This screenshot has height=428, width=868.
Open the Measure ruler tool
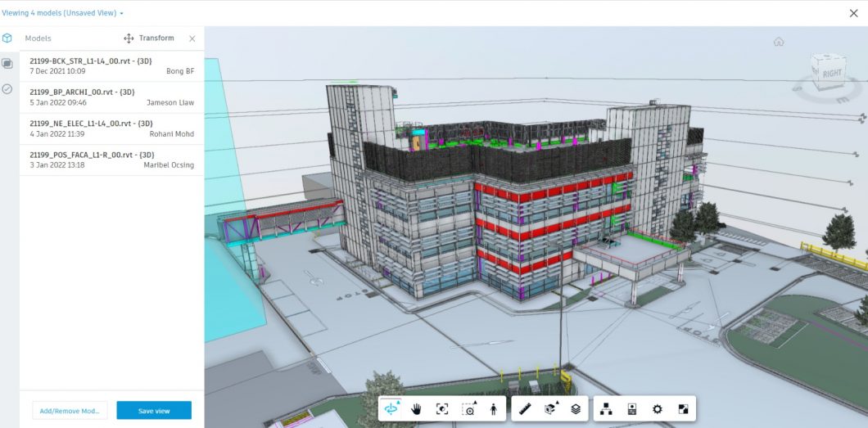coord(525,408)
